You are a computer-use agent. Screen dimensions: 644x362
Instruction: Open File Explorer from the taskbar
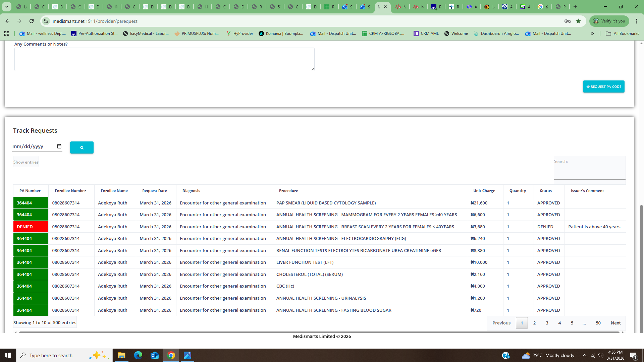point(121,355)
